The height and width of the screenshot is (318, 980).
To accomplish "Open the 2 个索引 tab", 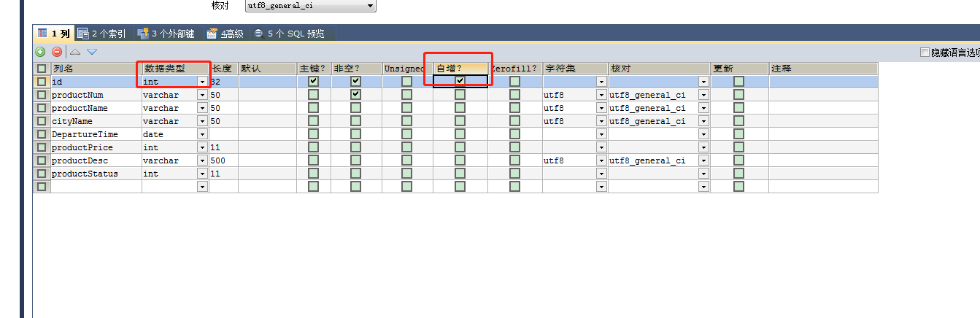I will tap(102, 34).
